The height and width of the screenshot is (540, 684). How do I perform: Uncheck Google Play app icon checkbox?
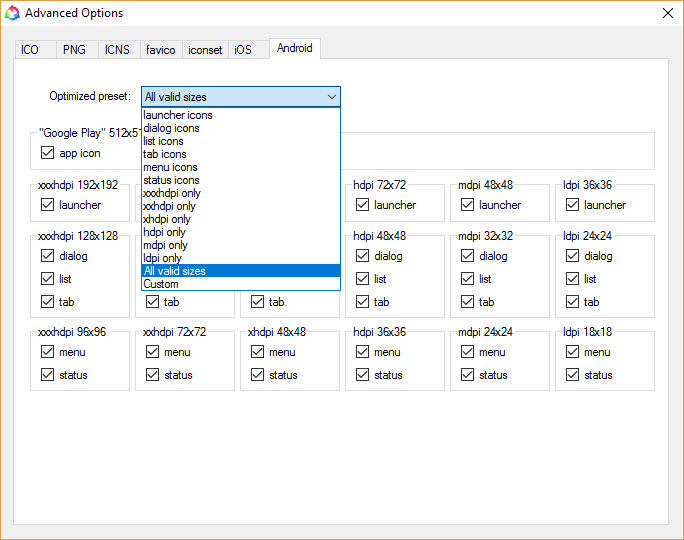click(x=47, y=153)
